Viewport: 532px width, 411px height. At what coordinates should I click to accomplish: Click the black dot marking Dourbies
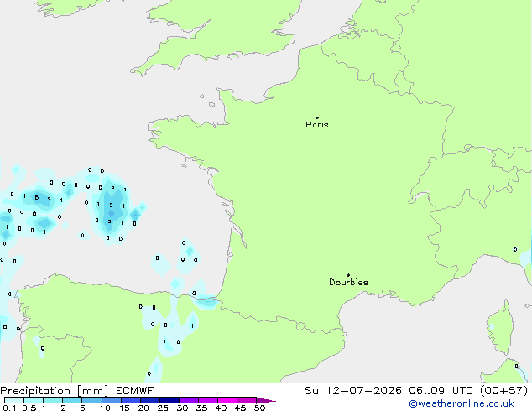click(x=348, y=275)
